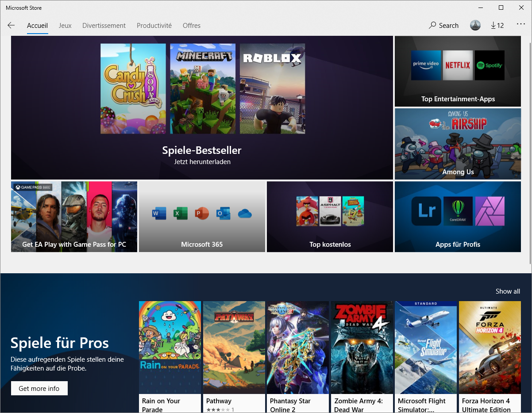Open the Top kostenlos tile label

[x=330, y=245]
